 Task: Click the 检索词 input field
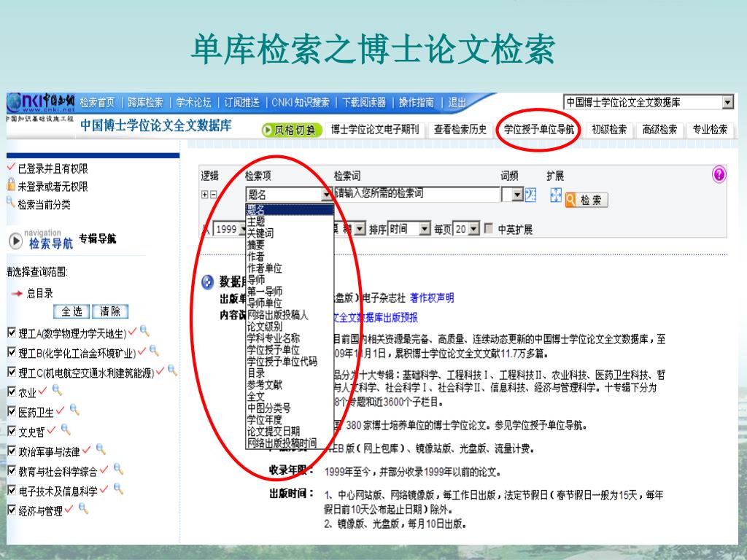click(x=417, y=194)
